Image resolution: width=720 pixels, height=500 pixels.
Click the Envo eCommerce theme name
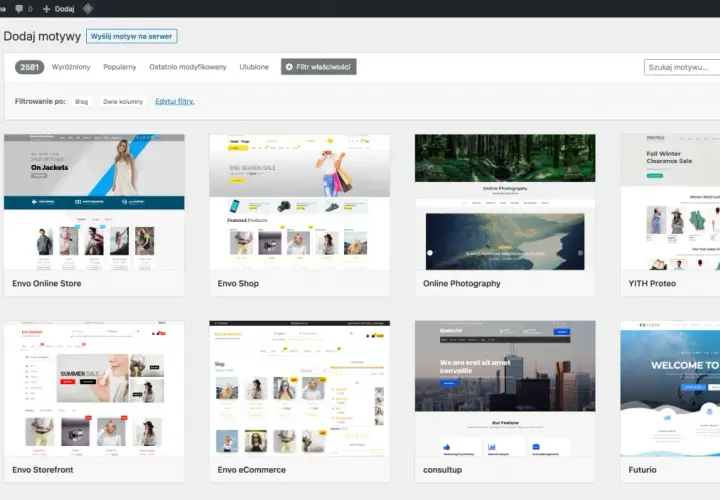252,470
